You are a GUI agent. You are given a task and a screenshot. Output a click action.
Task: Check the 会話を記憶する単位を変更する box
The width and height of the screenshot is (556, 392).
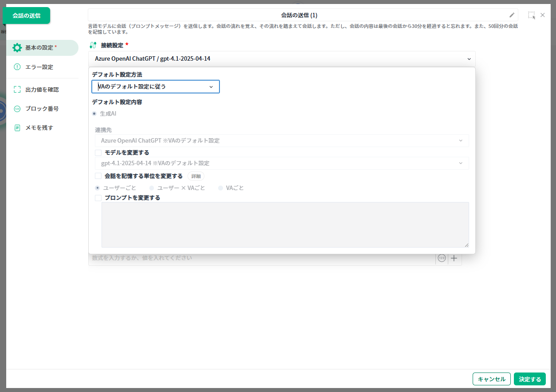point(98,176)
